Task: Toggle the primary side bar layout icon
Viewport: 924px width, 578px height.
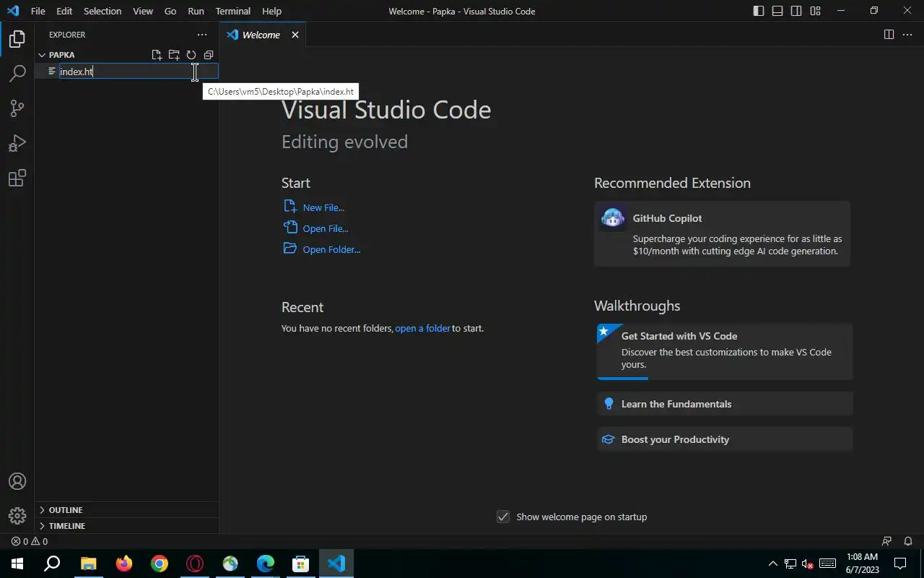Action: (759, 11)
